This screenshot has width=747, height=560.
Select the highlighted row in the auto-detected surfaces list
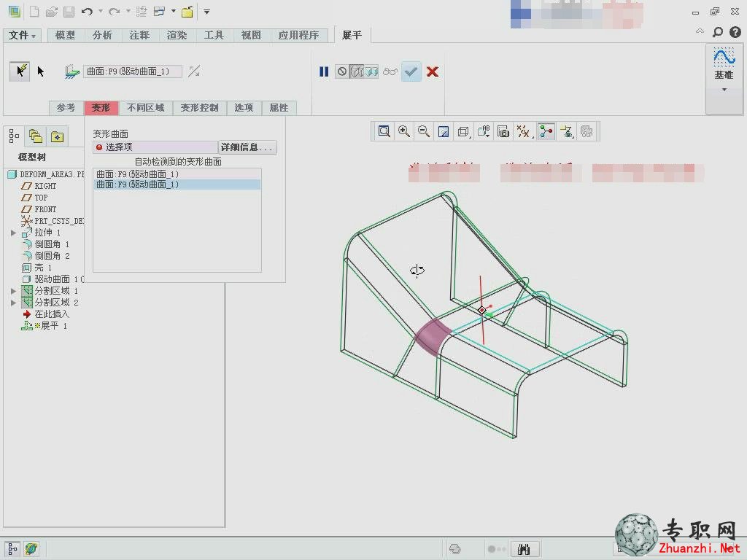click(x=177, y=184)
